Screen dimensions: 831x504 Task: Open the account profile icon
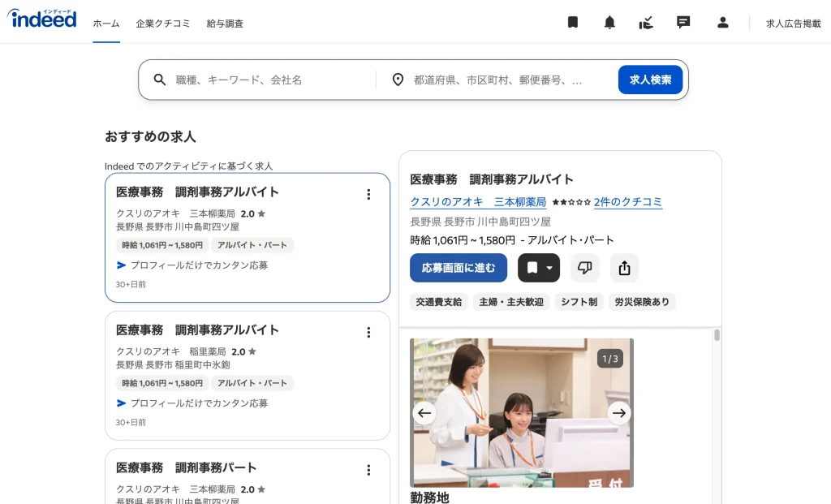point(722,23)
